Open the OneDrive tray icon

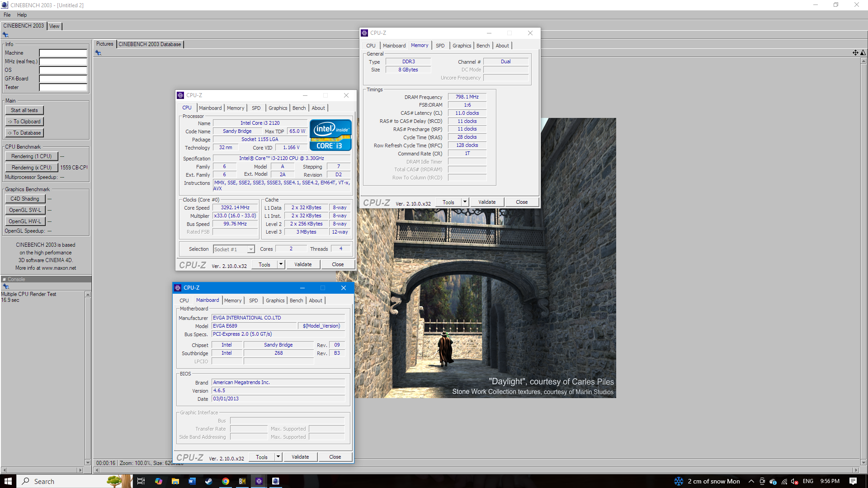(773, 481)
